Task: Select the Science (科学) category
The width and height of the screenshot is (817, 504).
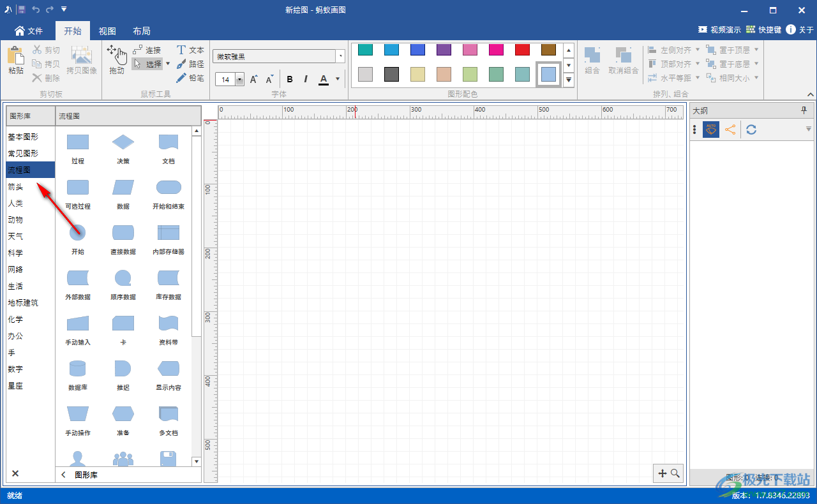Action: coord(31,253)
